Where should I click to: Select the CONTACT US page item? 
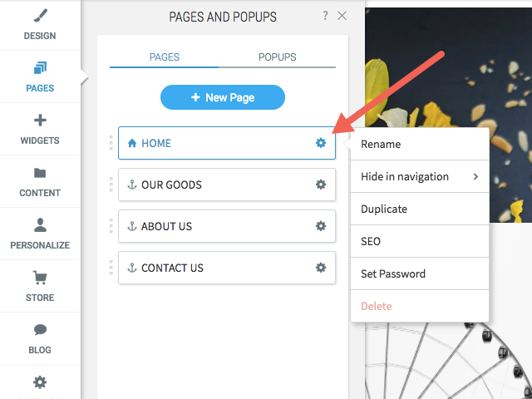coord(227,268)
